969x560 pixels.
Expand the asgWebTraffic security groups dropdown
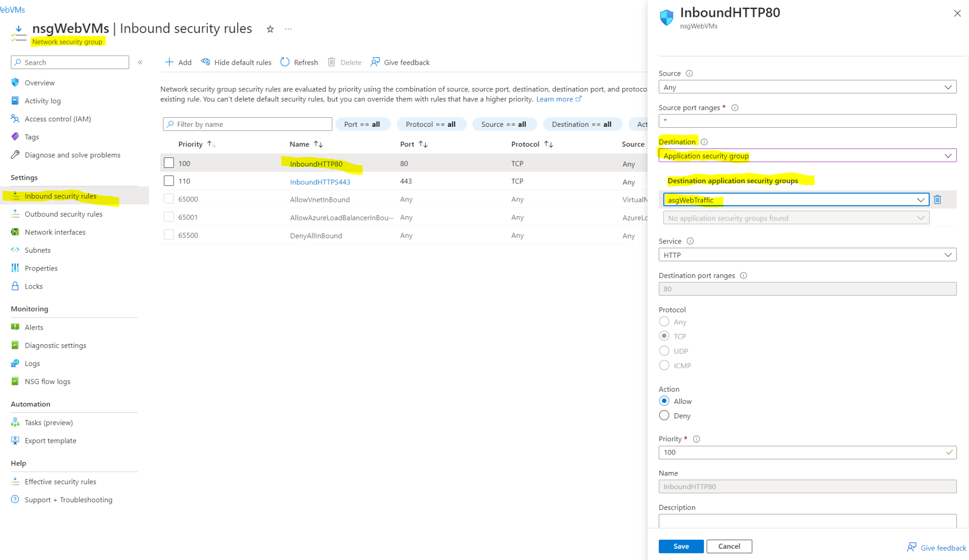[921, 199]
